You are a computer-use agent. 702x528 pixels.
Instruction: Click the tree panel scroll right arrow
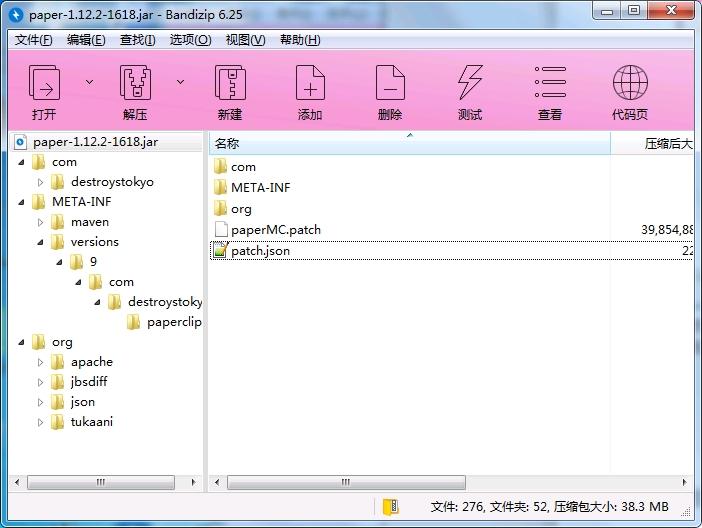pos(193,482)
